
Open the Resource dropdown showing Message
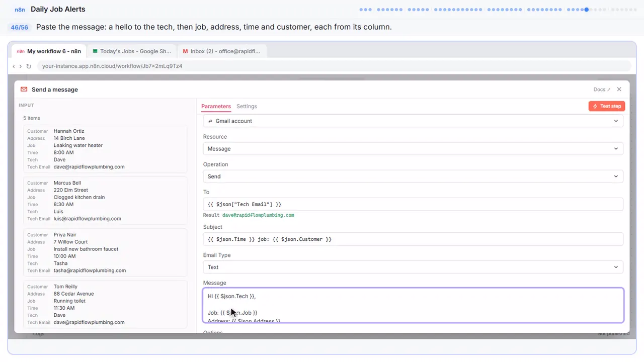413,149
